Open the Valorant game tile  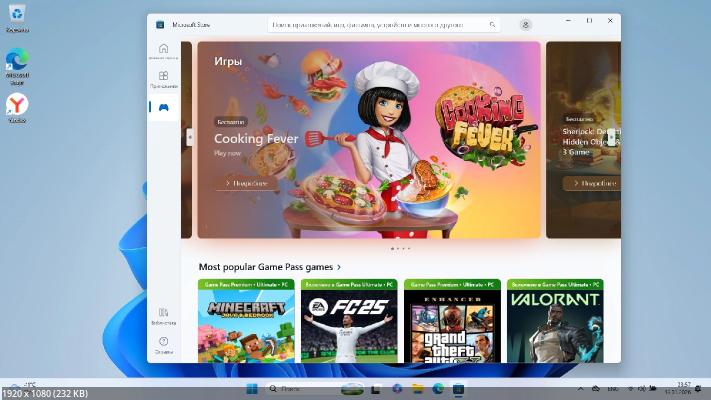pos(555,322)
